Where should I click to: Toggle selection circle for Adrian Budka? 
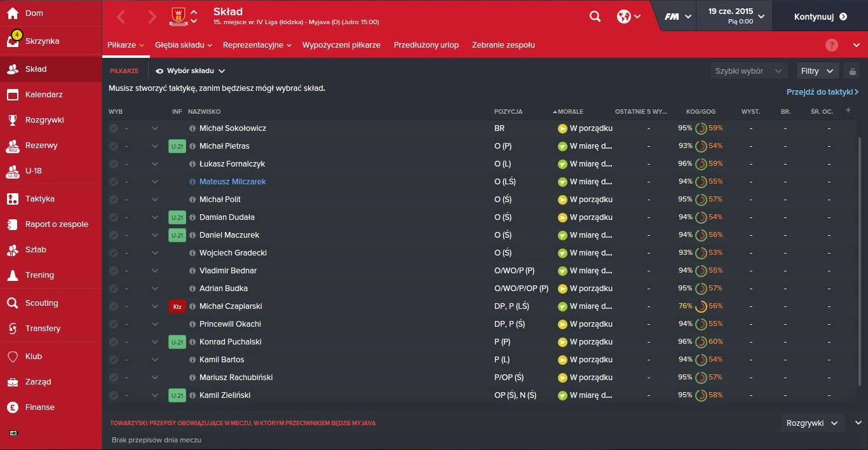point(114,289)
